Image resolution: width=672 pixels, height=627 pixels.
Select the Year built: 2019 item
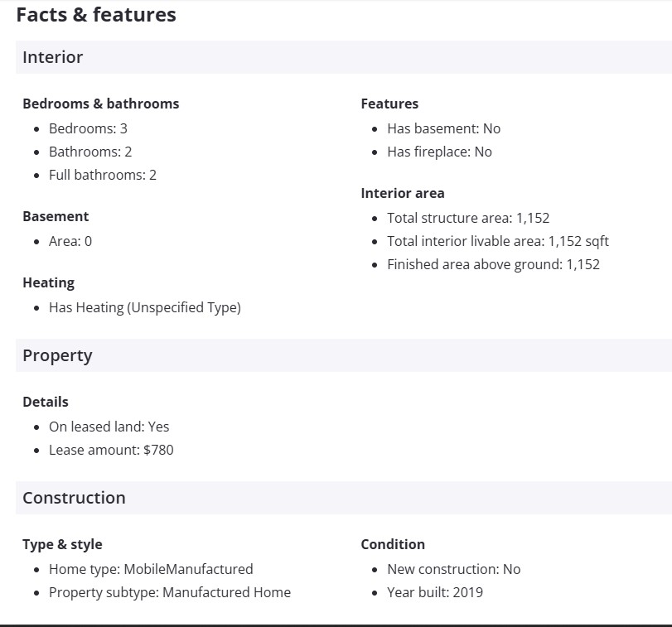tap(435, 592)
